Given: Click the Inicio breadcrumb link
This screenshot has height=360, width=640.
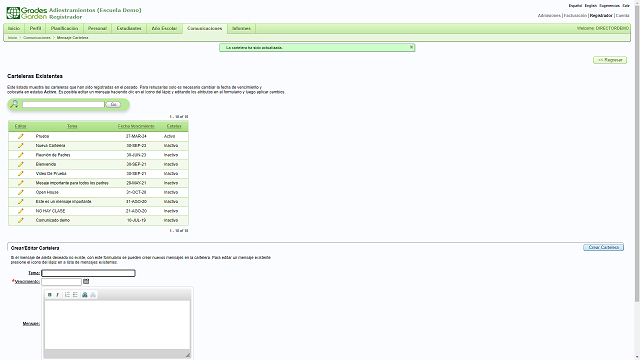Looking at the screenshot, I should pyautogui.click(x=12, y=38).
